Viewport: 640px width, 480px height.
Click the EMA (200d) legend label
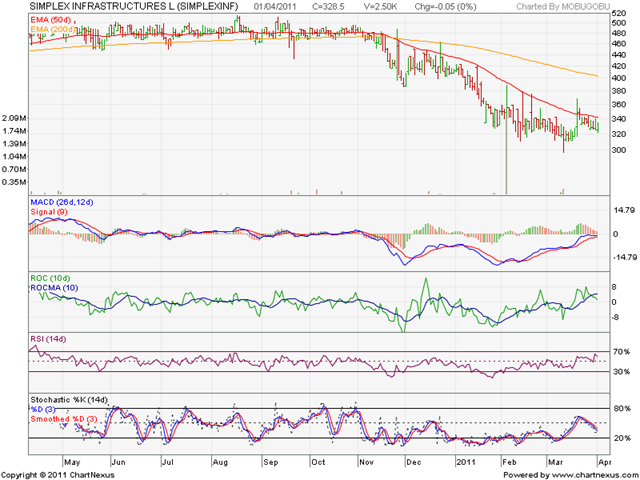pos(53,29)
